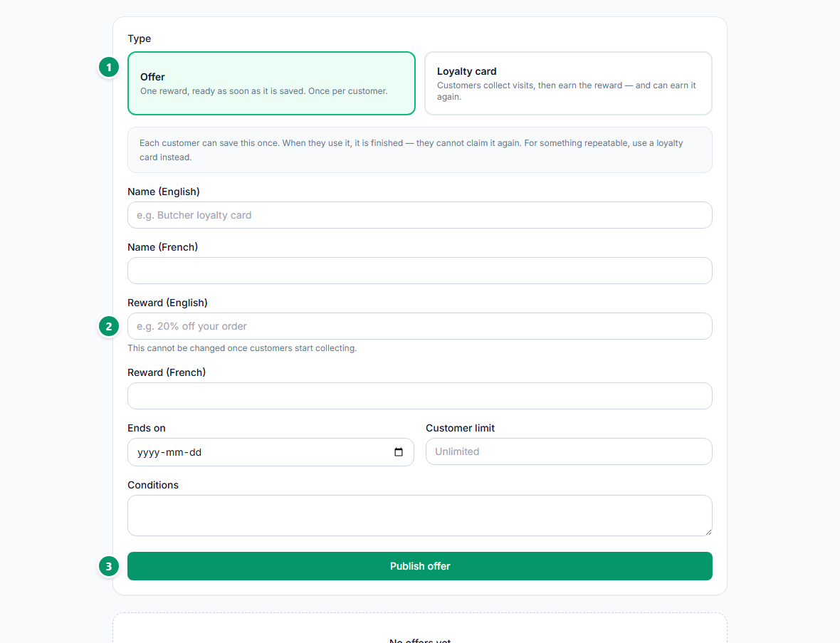Viewport: 840px width, 643px height.
Task: Select the Offer type card
Action: [x=272, y=83]
